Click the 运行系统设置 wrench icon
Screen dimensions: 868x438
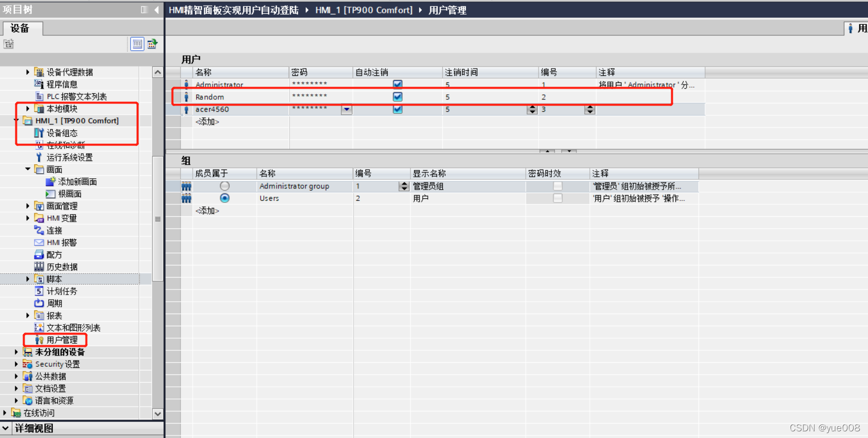pos(39,157)
